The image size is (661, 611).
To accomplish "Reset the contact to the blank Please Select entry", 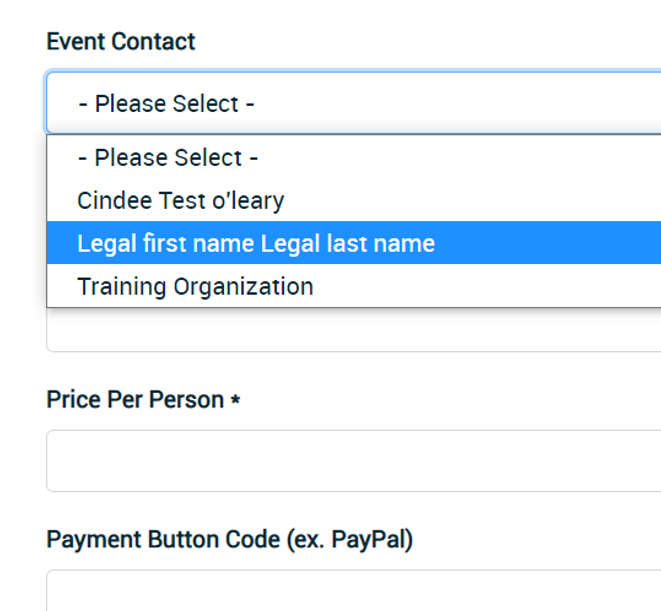I will [x=168, y=158].
